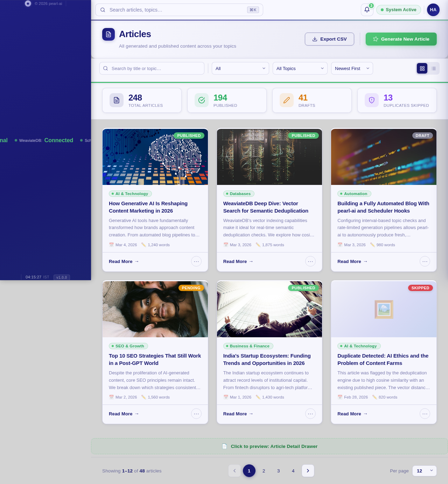Switch to list view layout

pyautogui.click(x=433, y=68)
